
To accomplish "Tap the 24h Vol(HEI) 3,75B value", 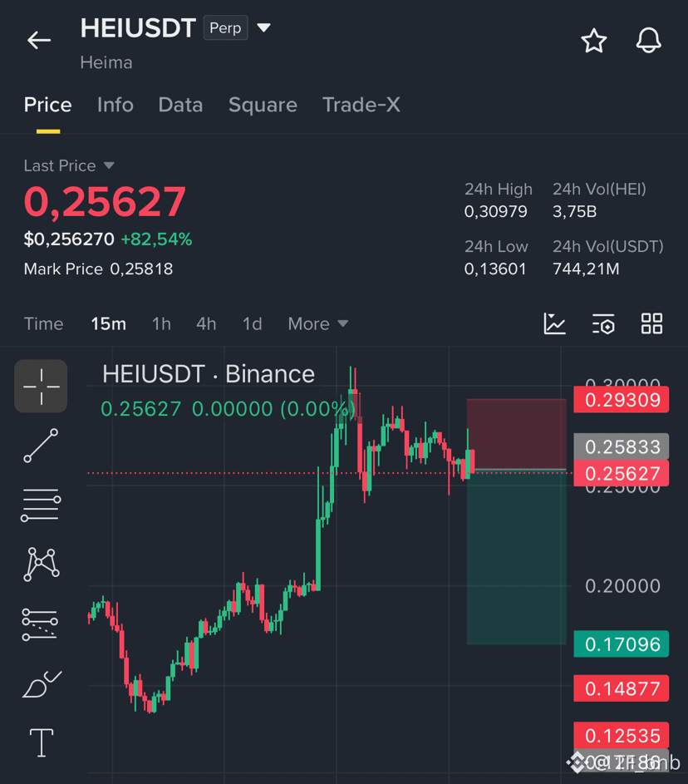I will tap(575, 211).
